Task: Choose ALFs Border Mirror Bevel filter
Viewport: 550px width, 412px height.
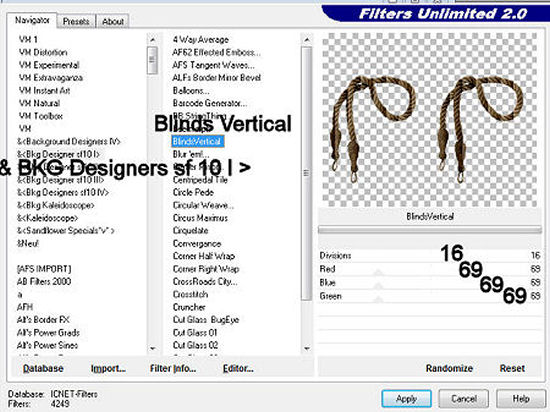Action: [216, 77]
